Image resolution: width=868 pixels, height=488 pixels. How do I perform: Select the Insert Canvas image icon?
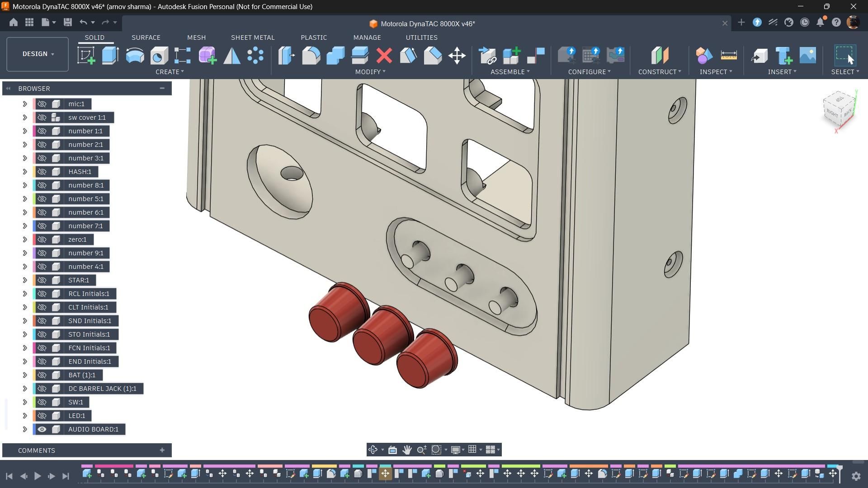click(x=808, y=56)
